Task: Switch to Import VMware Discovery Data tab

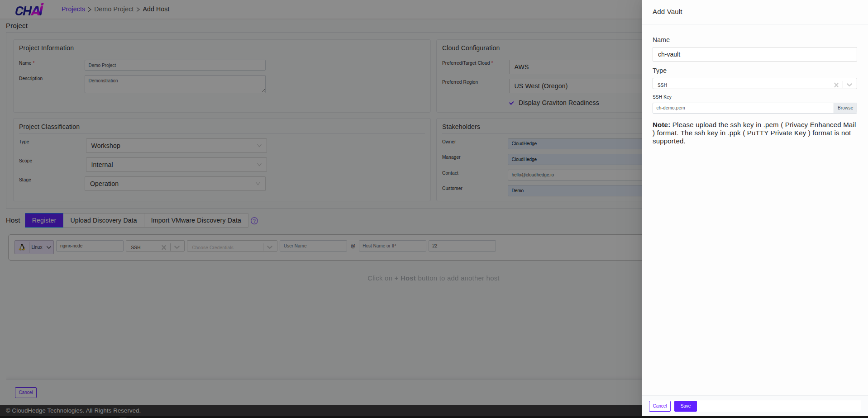Action: click(x=196, y=220)
